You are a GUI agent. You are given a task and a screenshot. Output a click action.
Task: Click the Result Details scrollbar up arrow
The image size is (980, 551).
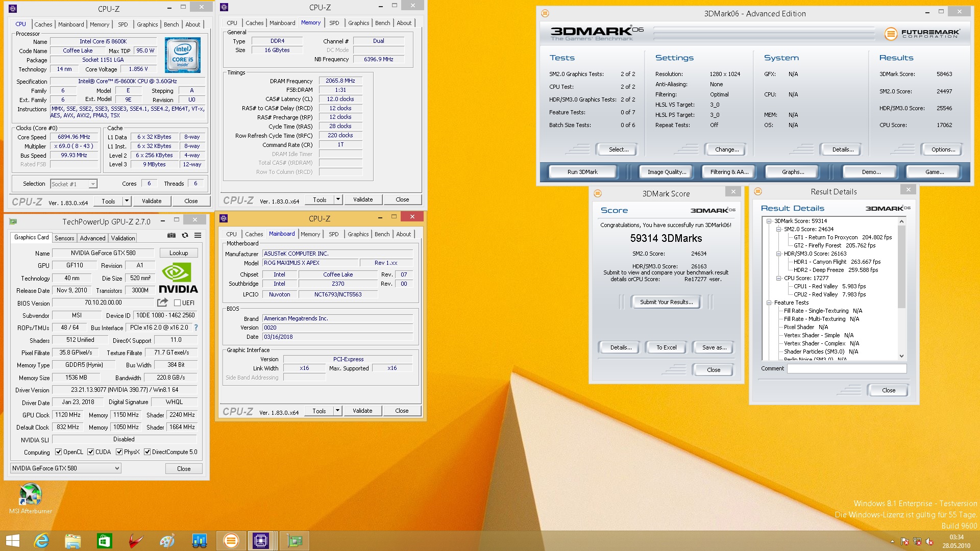(901, 221)
